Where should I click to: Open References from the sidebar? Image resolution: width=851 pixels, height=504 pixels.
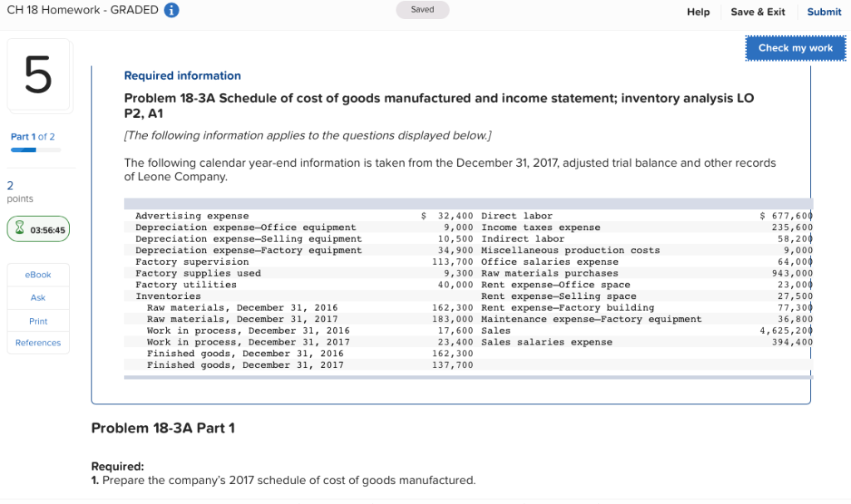pyautogui.click(x=37, y=342)
